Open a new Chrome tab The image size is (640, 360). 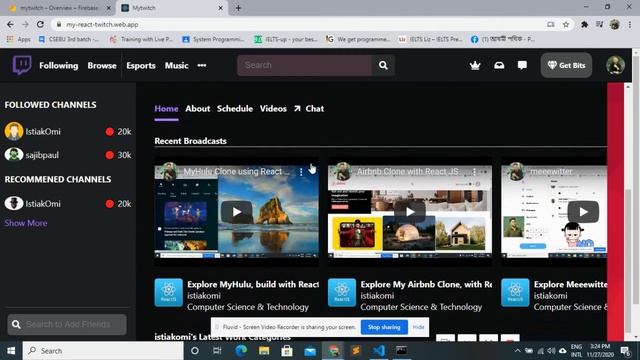coord(238,8)
